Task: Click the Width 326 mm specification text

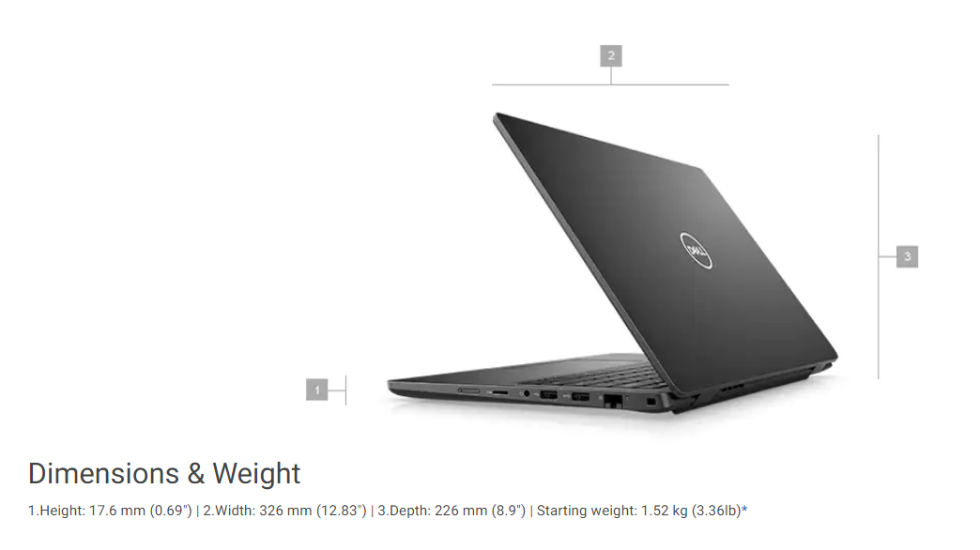Action: (284, 511)
